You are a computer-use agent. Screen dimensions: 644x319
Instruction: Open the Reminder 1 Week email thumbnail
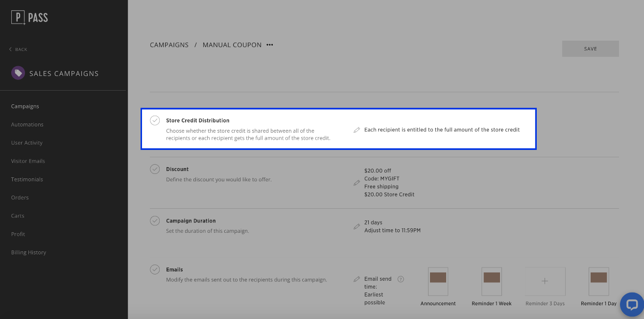(492, 281)
